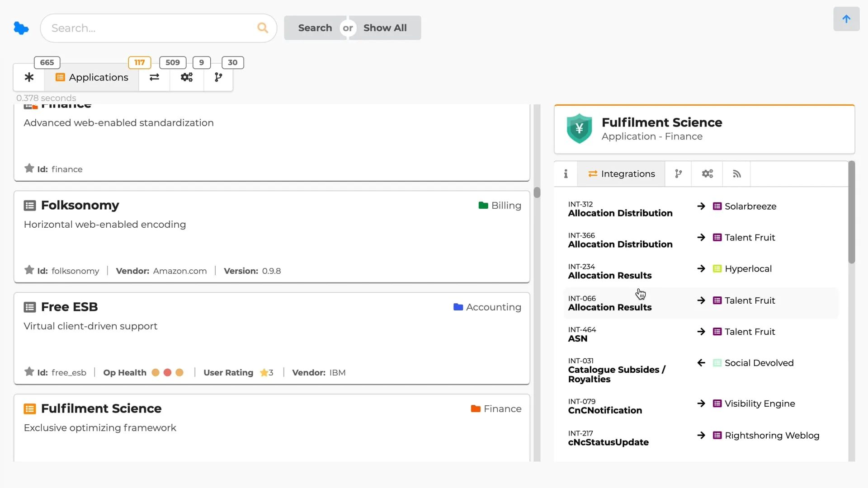Screen dimensions: 868x488
Task: Click the Search button
Action: click(315, 28)
